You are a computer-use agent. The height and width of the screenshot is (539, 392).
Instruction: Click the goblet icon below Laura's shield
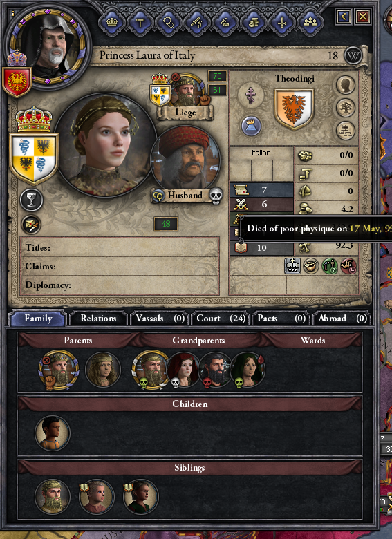(31, 200)
